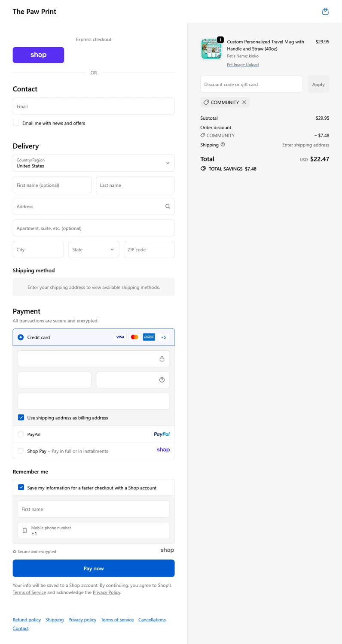Focus the Apartment, suite, etc. field
The height and width of the screenshot is (644, 342).
point(94,228)
